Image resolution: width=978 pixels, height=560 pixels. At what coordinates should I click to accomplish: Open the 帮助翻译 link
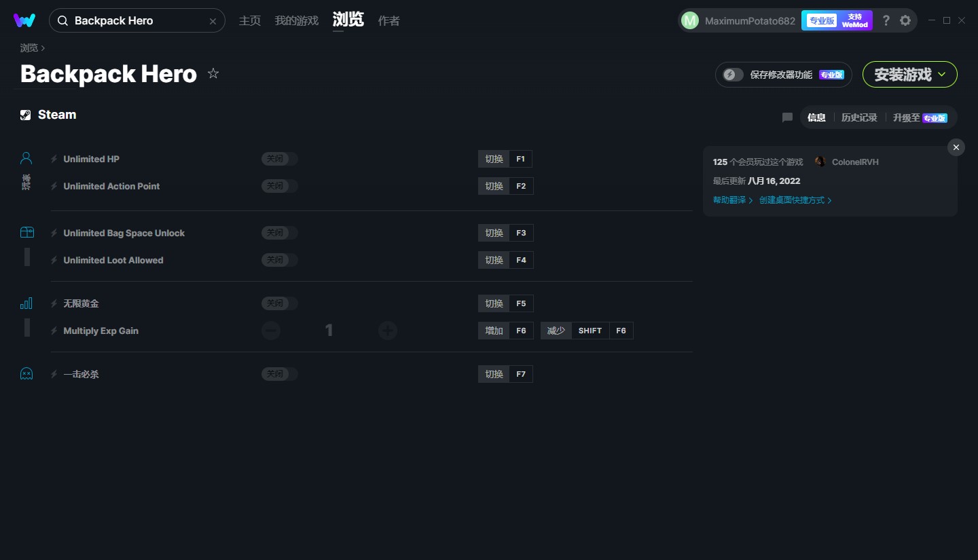(x=733, y=200)
